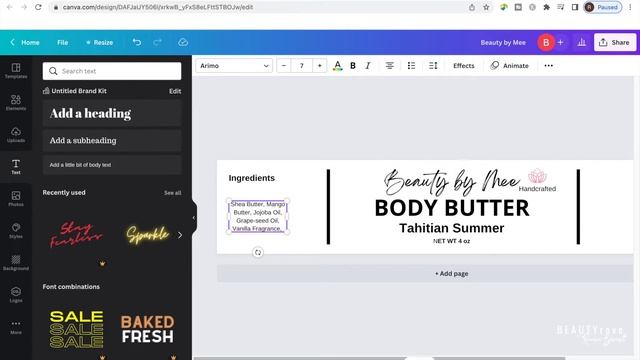Screen dimensions: 640x360
Task: Select the Beauty by Mee script logo
Action: point(452,181)
